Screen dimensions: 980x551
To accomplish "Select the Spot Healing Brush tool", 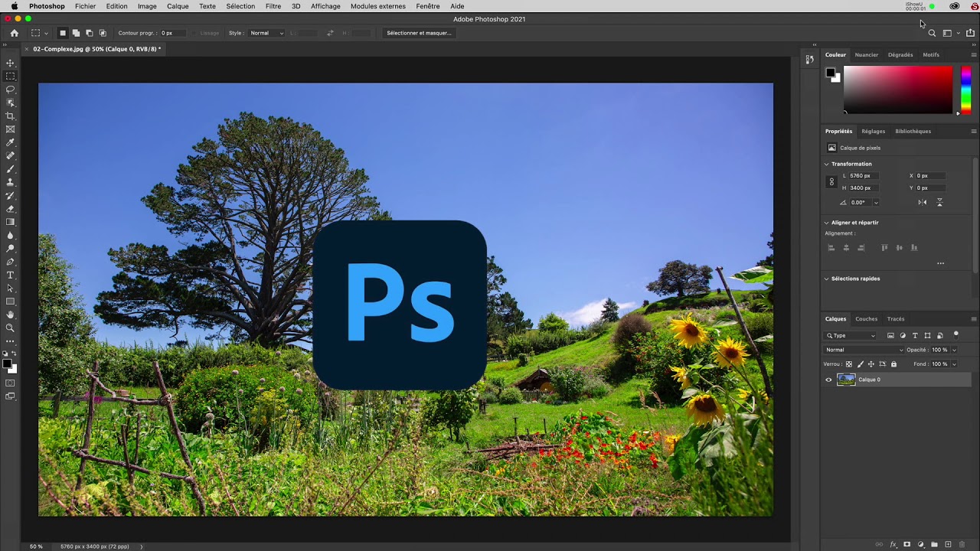I will tap(11, 155).
